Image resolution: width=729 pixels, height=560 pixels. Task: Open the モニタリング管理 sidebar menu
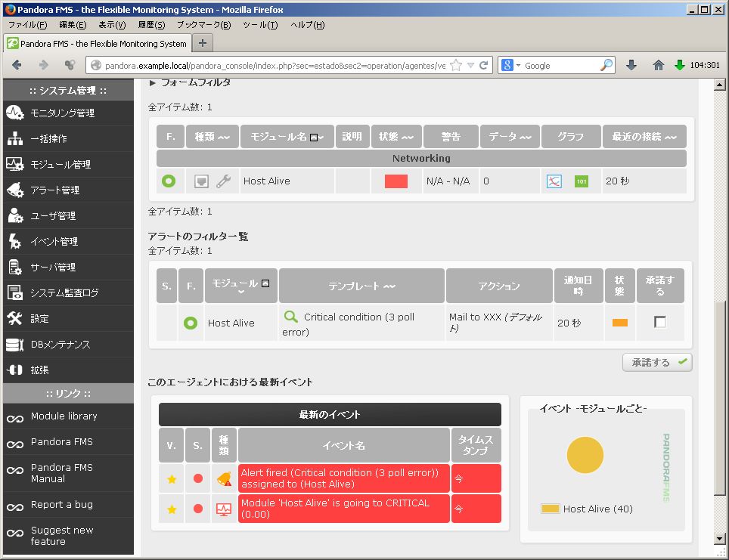pyautogui.click(x=68, y=113)
